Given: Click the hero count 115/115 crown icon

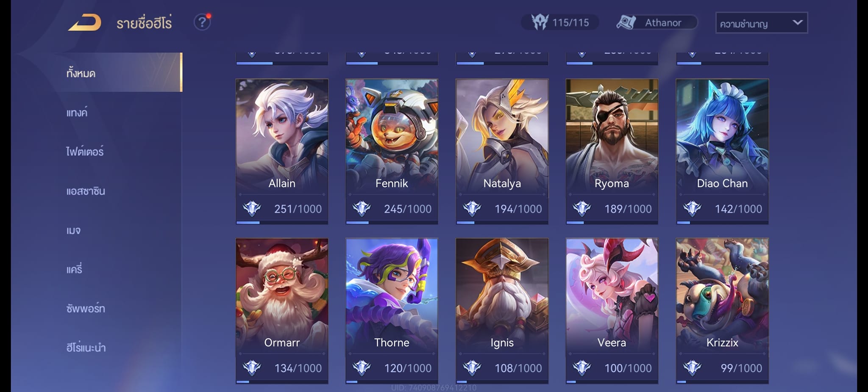Looking at the screenshot, I should tap(540, 22).
